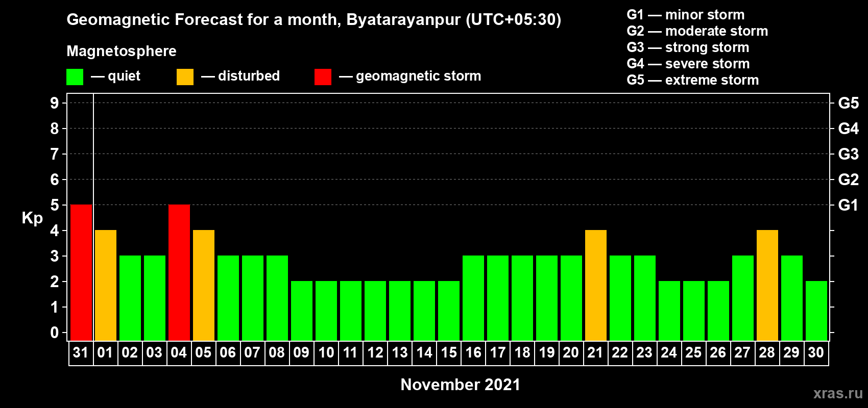
Task: Click the orange bar for day 05
Action: pyautogui.click(x=204, y=285)
